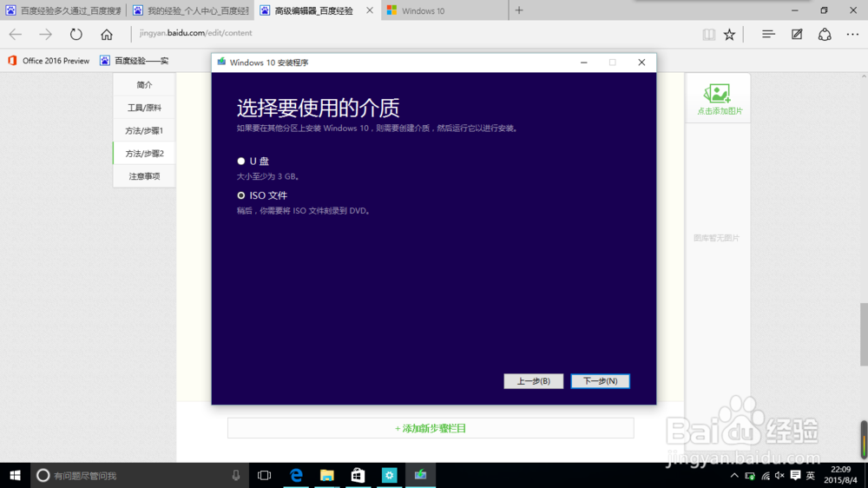This screenshot has height=488, width=868.
Task: Open network wifi tray icon
Action: pos(766,475)
